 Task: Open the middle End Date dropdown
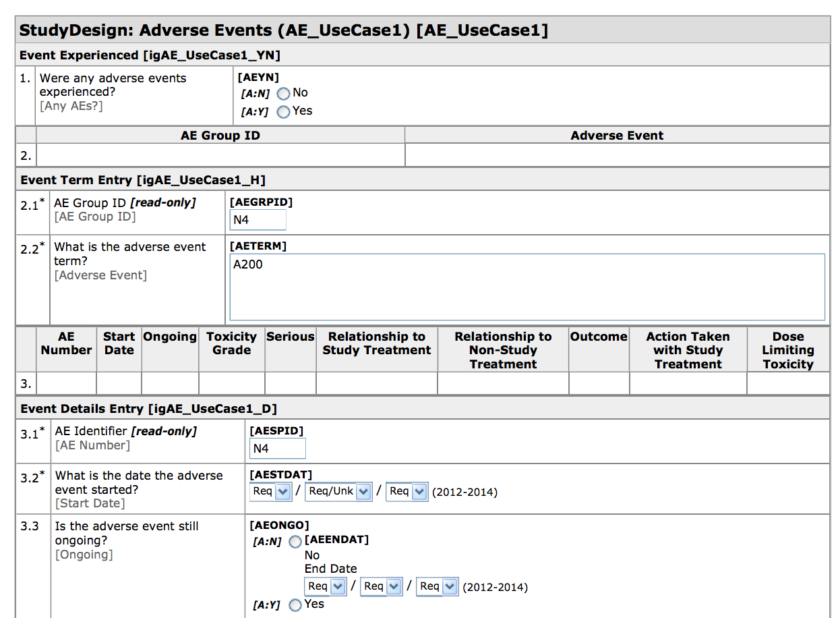click(381, 586)
